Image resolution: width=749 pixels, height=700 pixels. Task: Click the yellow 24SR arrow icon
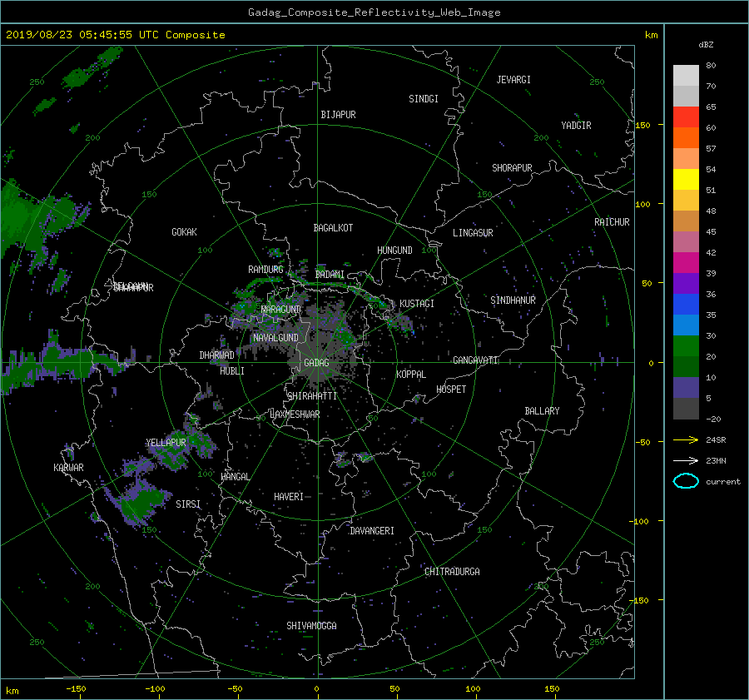pyautogui.click(x=686, y=439)
